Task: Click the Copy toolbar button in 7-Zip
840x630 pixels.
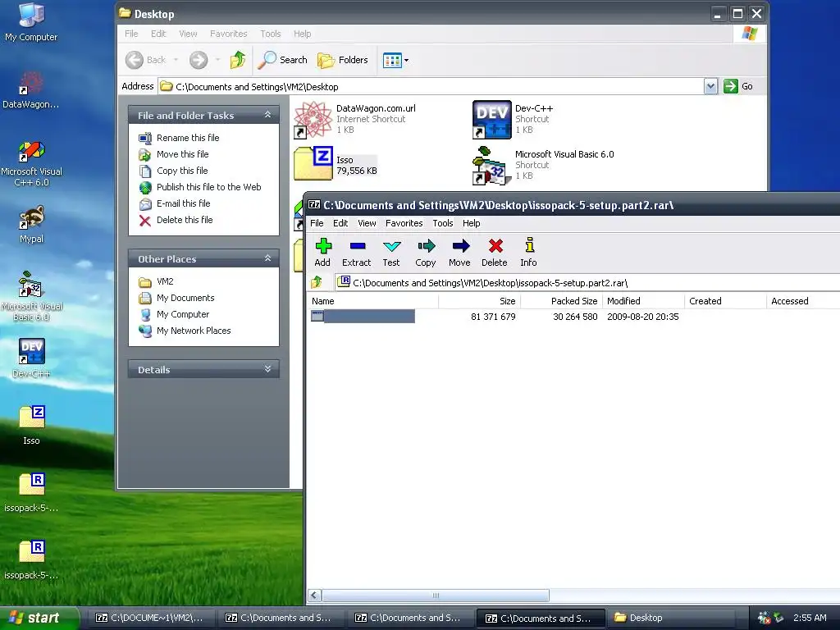Action: (x=426, y=253)
